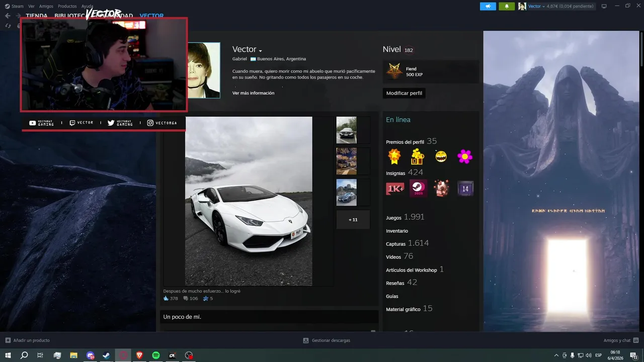Click the third badge icon under Insignias
Screen dimensions: 644x362
point(442,189)
